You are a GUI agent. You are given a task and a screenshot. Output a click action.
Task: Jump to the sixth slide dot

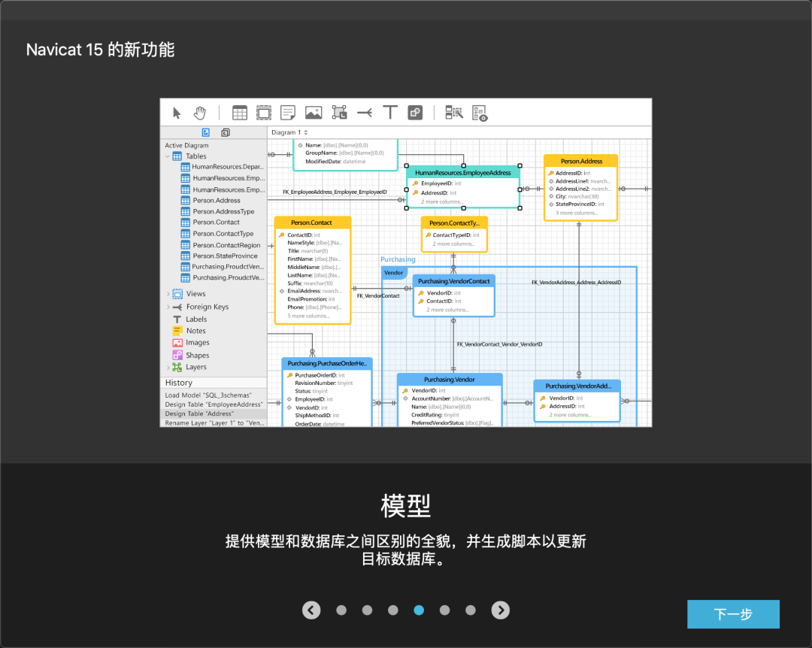click(x=471, y=610)
